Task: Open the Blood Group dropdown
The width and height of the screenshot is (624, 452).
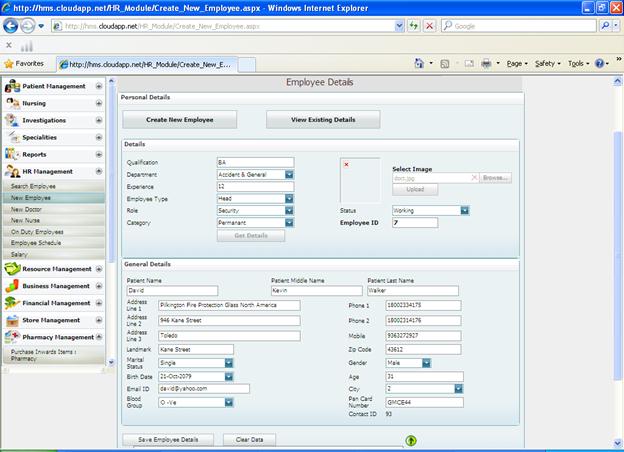Action: pyautogui.click(x=229, y=403)
